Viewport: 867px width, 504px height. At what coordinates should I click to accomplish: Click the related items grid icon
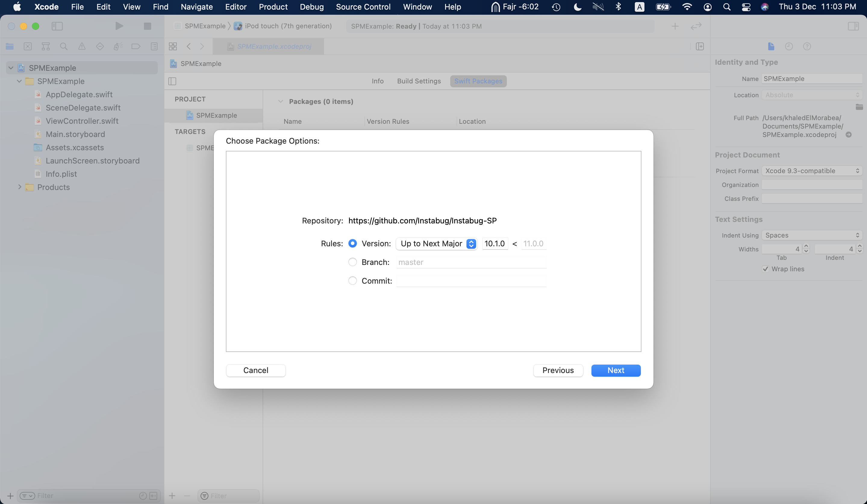[x=173, y=46]
